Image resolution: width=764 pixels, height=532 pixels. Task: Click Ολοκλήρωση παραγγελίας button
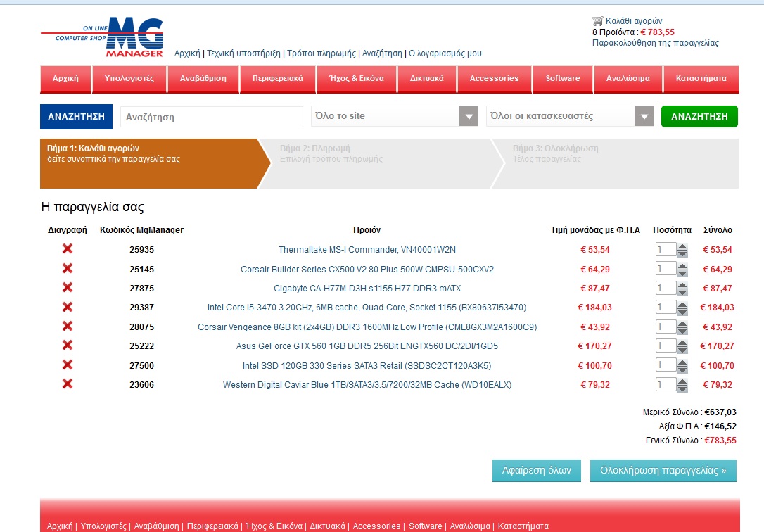pyautogui.click(x=663, y=471)
